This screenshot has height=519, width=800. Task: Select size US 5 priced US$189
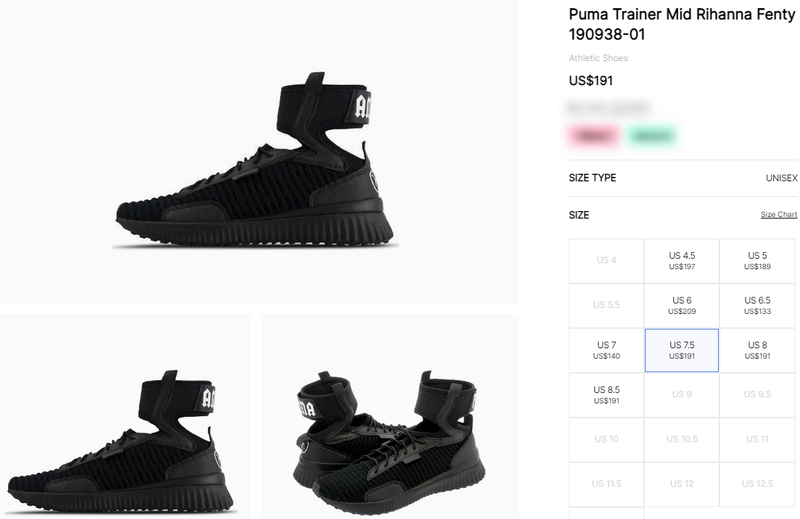[x=758, y=261]
